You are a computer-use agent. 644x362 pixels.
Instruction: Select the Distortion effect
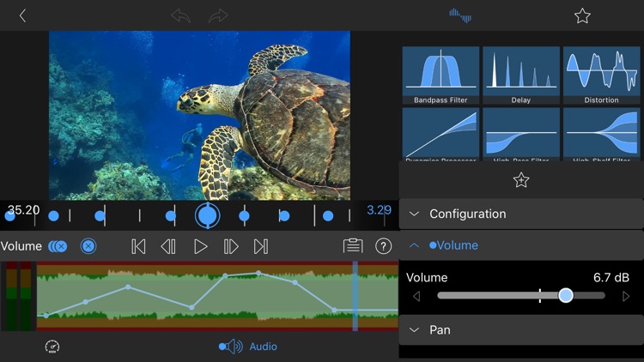[601, 75]
